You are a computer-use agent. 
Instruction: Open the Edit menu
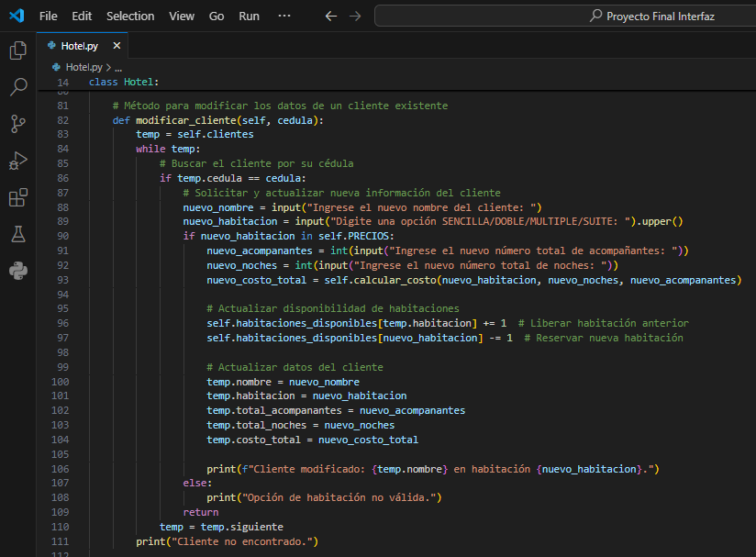[82, 16]
